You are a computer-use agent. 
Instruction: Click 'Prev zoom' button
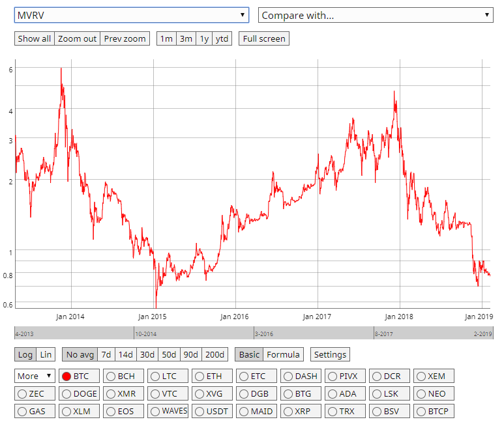coord(125,38)
